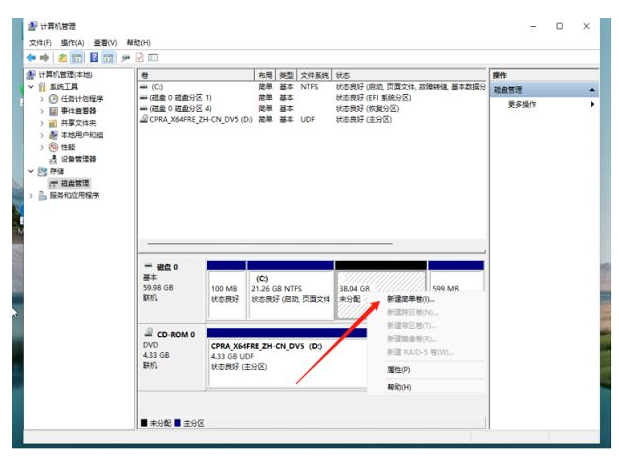Image resolution: width=619 pixels, height=457 pixels.
Task: Expand the 性能 node
Action: (x=42, y=147)
